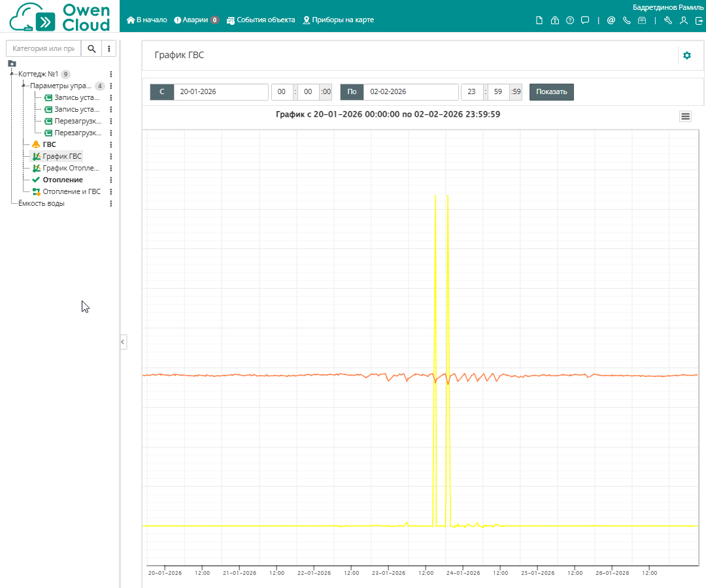Select График Отопле... in the tree
The image size is (706, 588).
point(71,168)
